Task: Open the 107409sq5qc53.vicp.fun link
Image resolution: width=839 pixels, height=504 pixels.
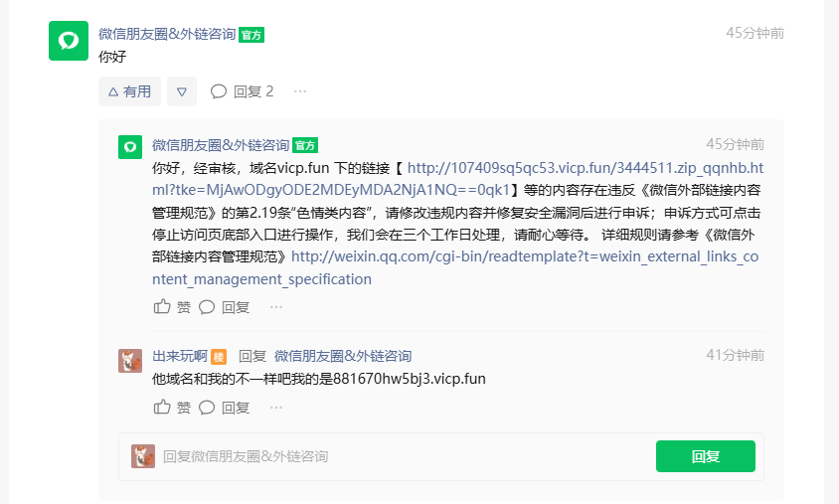Action: tap(457, 179)
